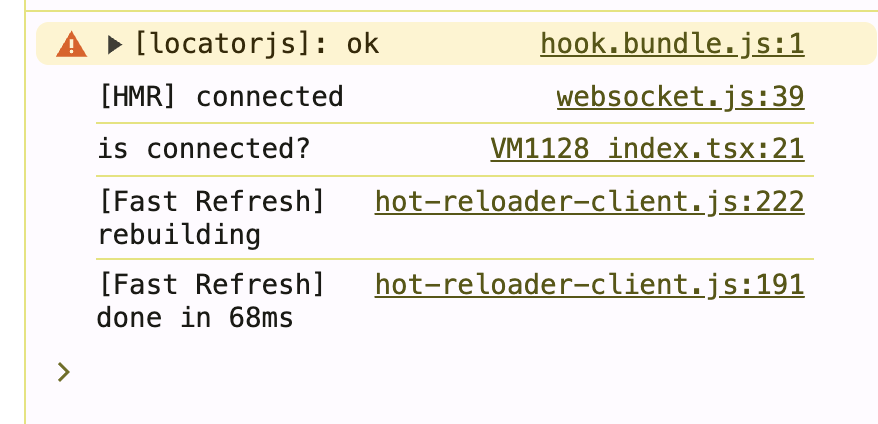Click the "[HMR] connected" log message
This screenshot has width=878, height=424.
[220, 97]
